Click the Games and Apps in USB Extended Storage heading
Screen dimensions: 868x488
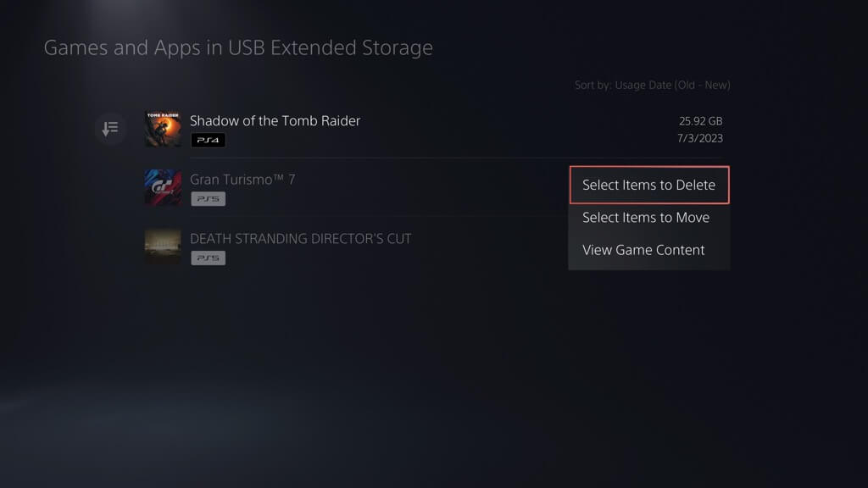point(238,48)
